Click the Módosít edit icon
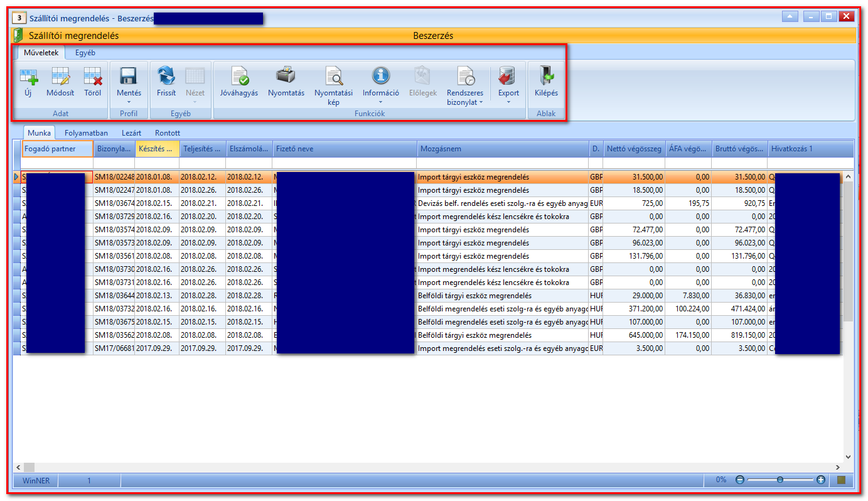Viewport: 868px width, 501px height. (x=60, y=77)
